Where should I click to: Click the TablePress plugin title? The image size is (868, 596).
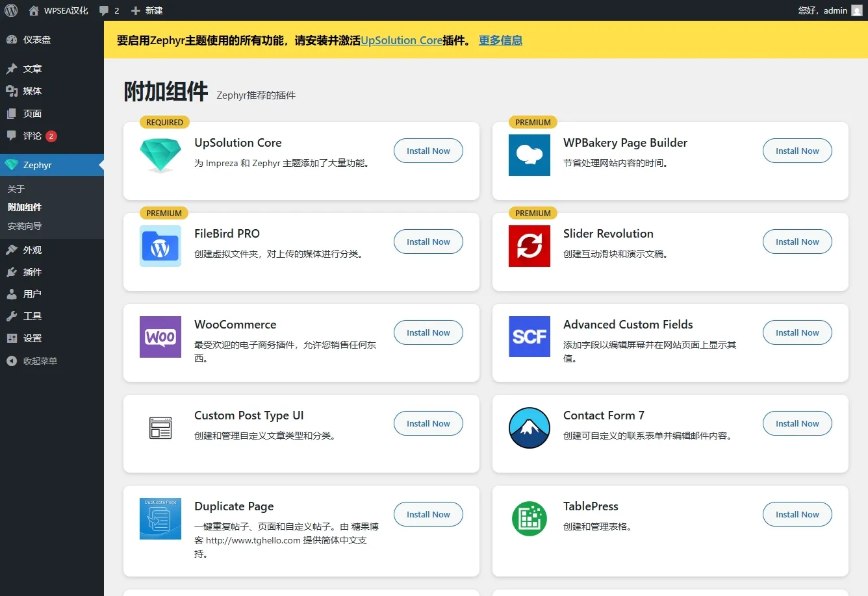pos(591,506)
